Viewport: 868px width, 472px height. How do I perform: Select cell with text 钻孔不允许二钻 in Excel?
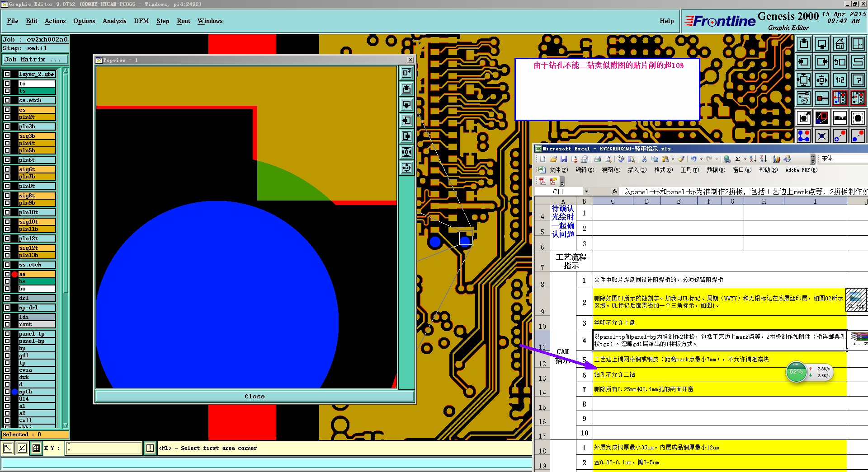(719, 374)
